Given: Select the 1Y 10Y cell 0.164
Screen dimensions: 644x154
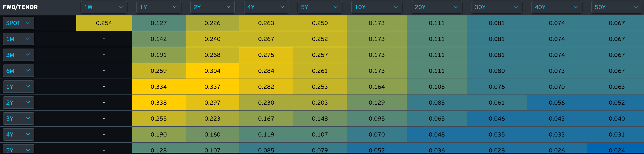Looking at the screenshot, I should [x=377, y=87].
